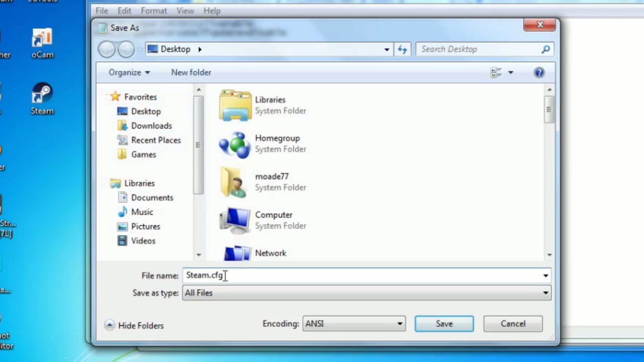Open the Organize menu
The height and width of the screenshot is (362, 644).
(129, 72)
